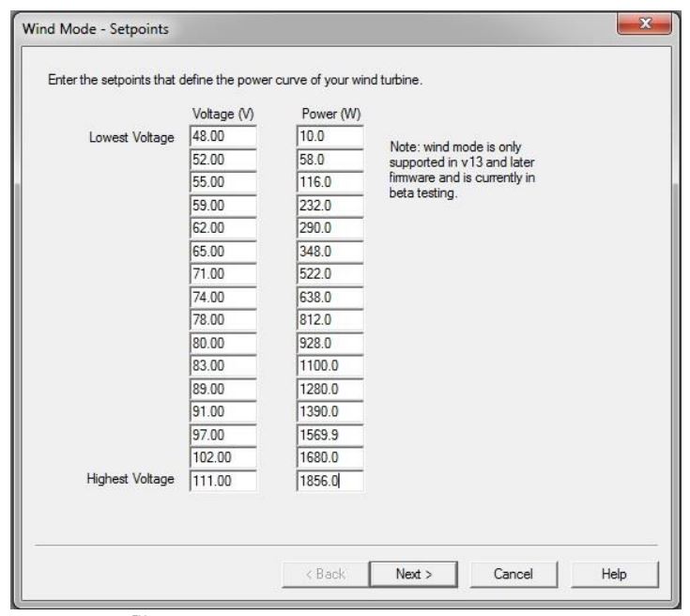
Task: Click the power field showing 10.0
Action: (329, 137)
